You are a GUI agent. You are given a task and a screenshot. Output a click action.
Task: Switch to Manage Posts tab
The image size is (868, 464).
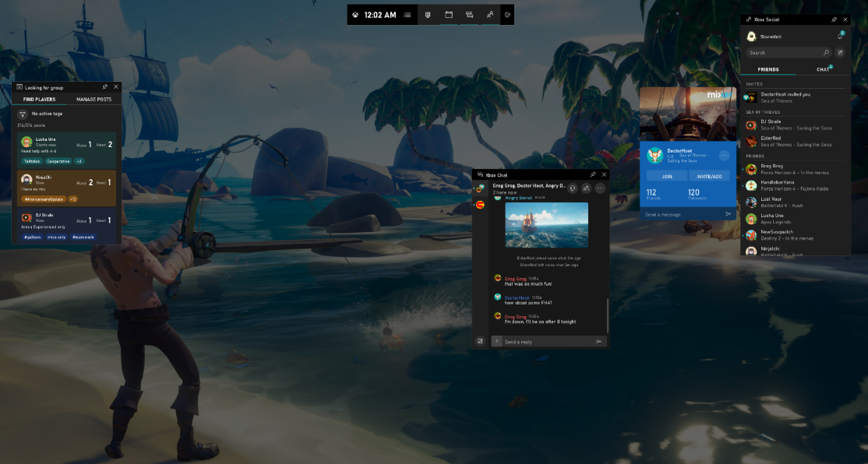94,100
